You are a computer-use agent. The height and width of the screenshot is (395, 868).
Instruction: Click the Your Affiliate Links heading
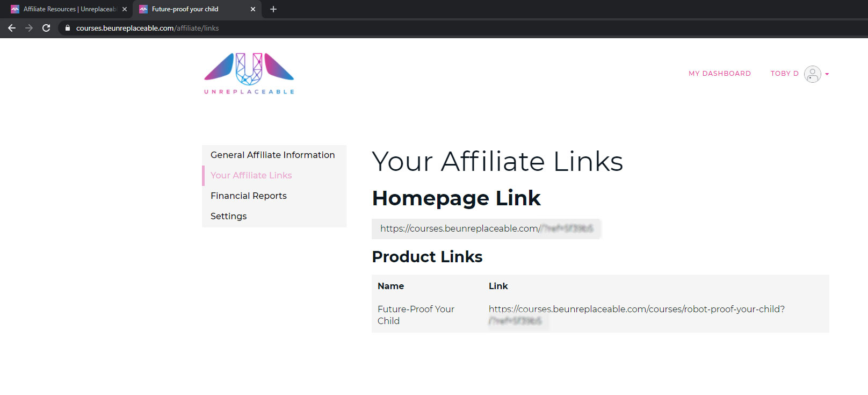click(497, 161)
